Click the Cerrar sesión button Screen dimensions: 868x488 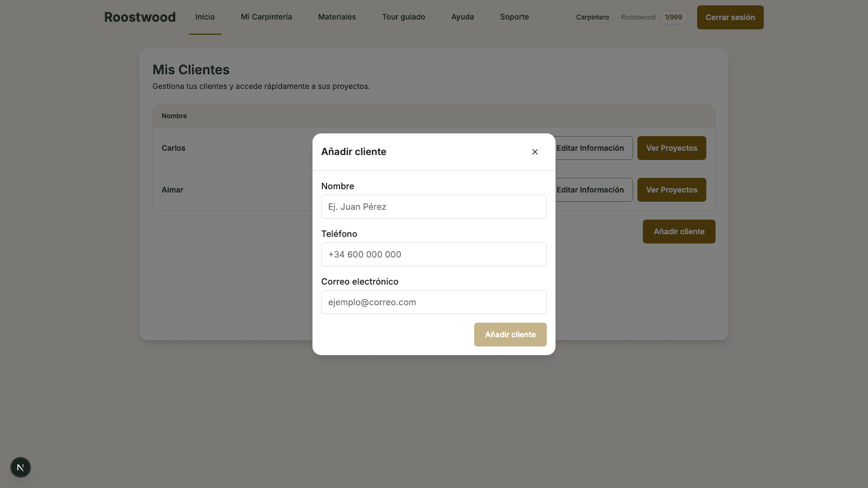[730, 17]
